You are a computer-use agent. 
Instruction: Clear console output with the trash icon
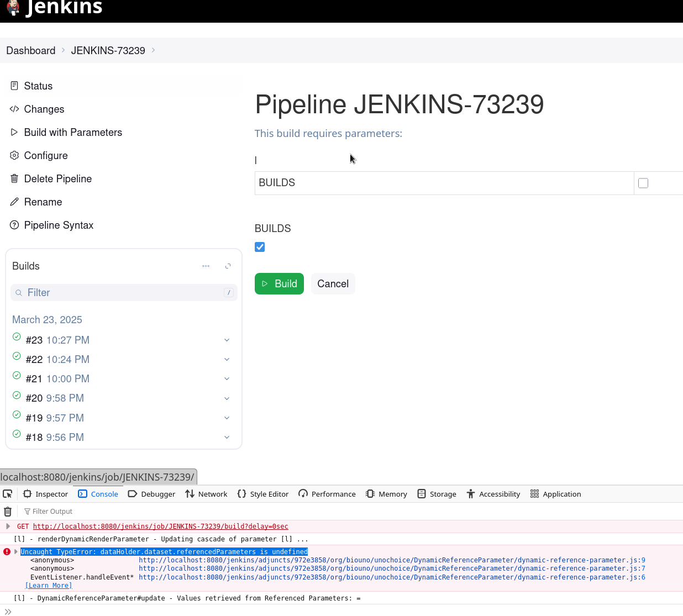click(8, 512)
